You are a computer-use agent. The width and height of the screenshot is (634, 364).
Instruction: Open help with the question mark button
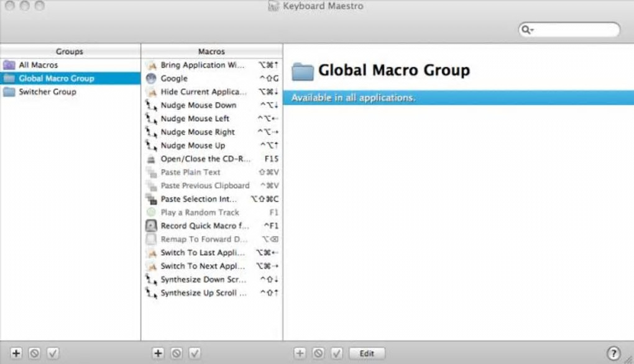pos(613,353)
